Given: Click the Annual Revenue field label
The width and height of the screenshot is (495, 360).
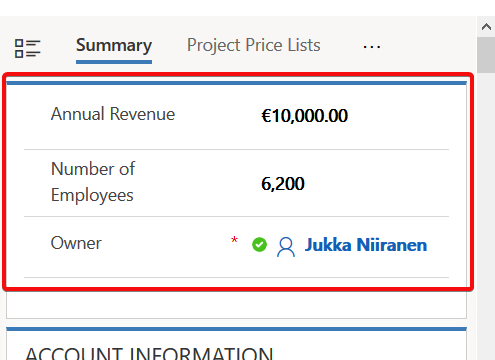Looking at the screenshot, I should 113,114.
